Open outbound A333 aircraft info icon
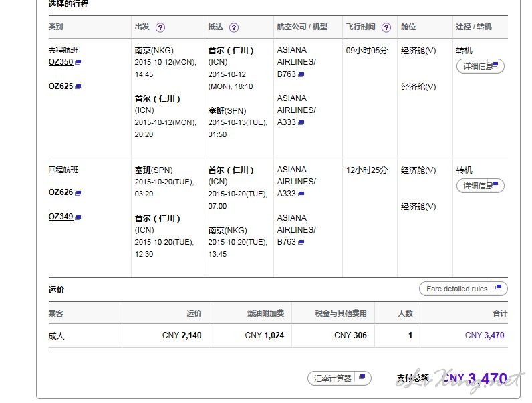 pyautogui.click(x=301, y=122)
